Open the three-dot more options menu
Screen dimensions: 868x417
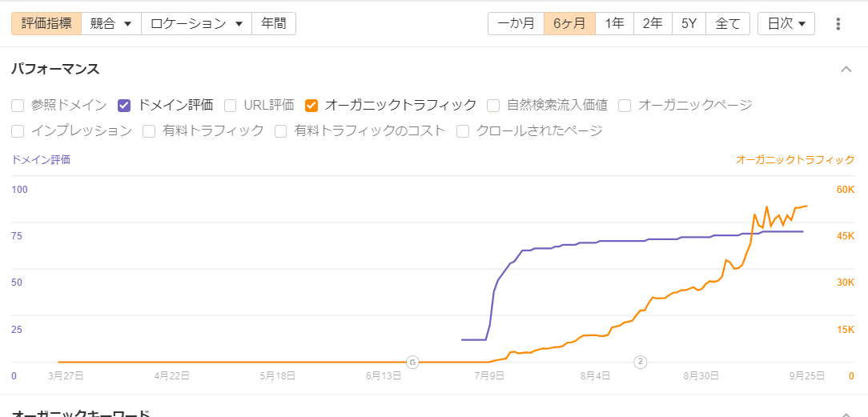click(838, 24)
